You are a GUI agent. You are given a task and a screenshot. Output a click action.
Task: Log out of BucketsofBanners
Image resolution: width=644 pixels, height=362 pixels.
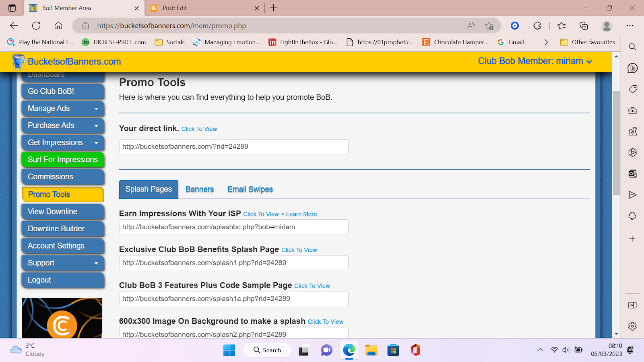(x=63, y=280)
